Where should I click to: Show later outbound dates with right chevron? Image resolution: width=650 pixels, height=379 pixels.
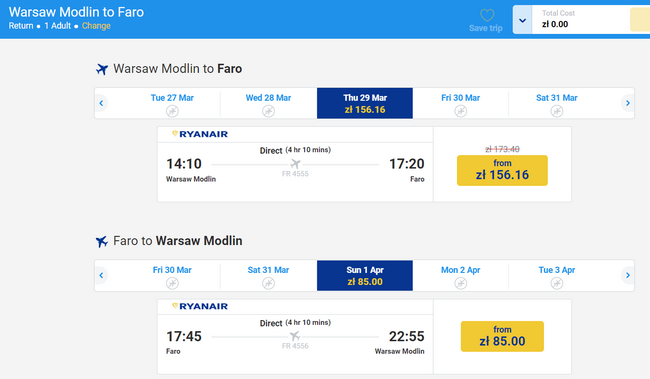628,103
